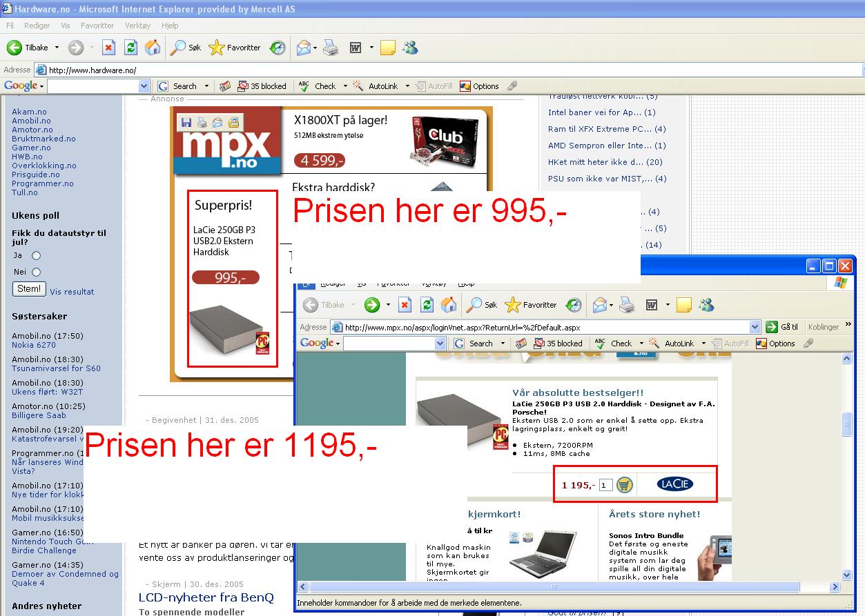Viewport: 865px width, 616px height.
Task: Print page from main toolbar
Action: coord(331,48)
